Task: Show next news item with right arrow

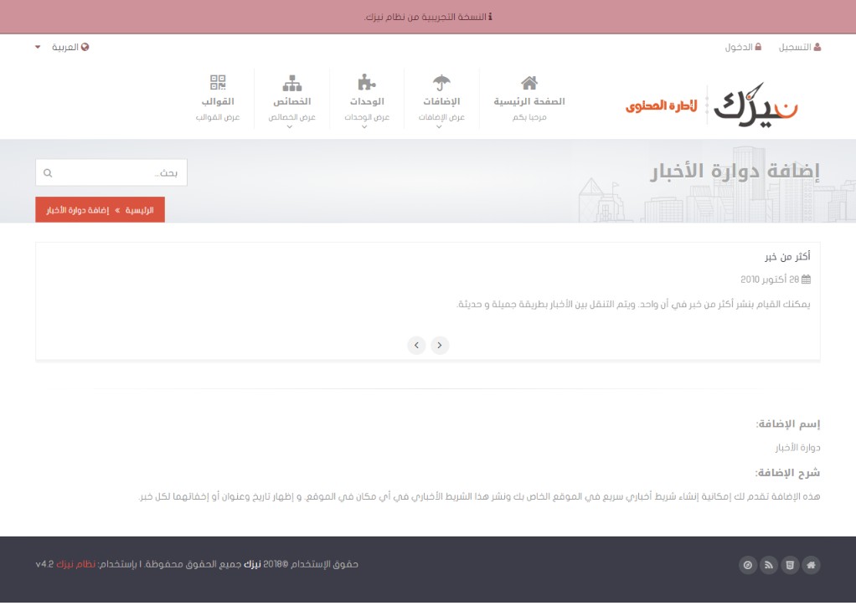Action: (x=440, y=345)
